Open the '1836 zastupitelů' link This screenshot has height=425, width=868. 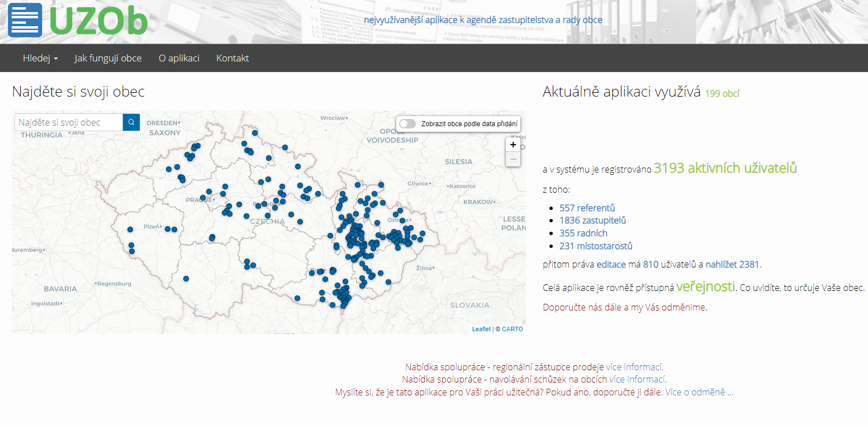coord(592,221)
